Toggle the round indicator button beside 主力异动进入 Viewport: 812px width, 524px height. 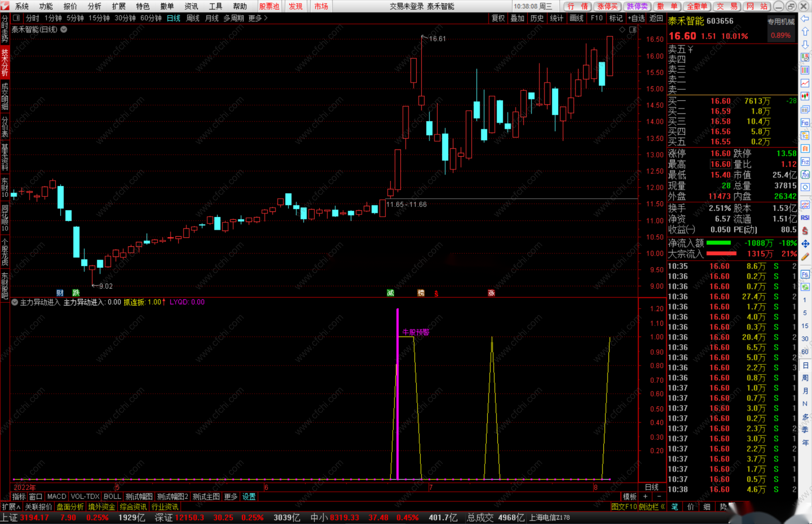click(15, 302)
